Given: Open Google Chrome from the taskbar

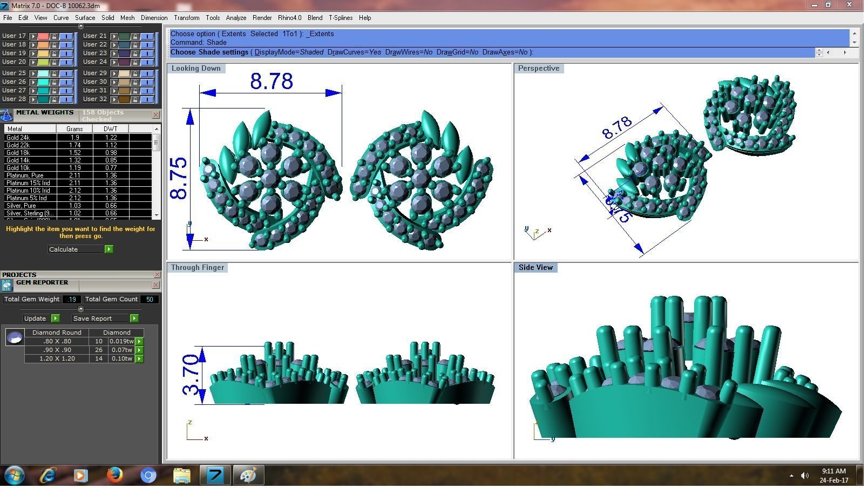Looking at the screenshot, I should pyautogui.click(x=148, y=477).
